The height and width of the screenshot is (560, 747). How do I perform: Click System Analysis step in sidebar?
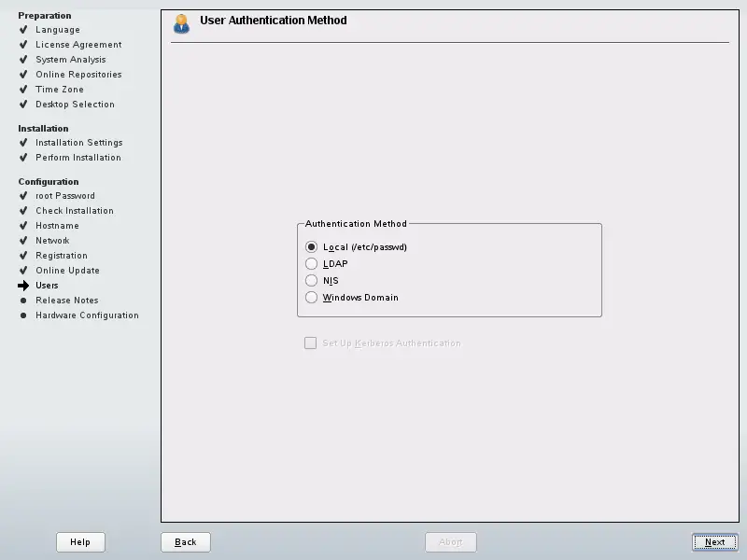[71, 60]
